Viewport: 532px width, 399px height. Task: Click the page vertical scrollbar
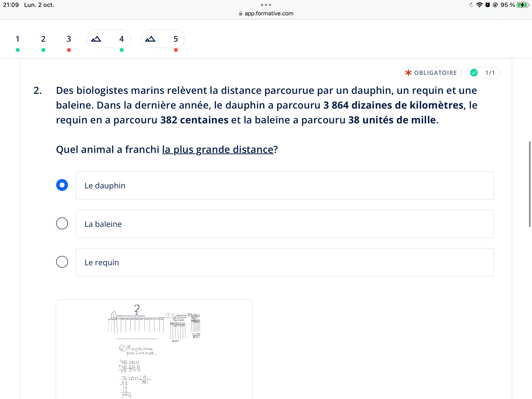[x=529, y=184]
